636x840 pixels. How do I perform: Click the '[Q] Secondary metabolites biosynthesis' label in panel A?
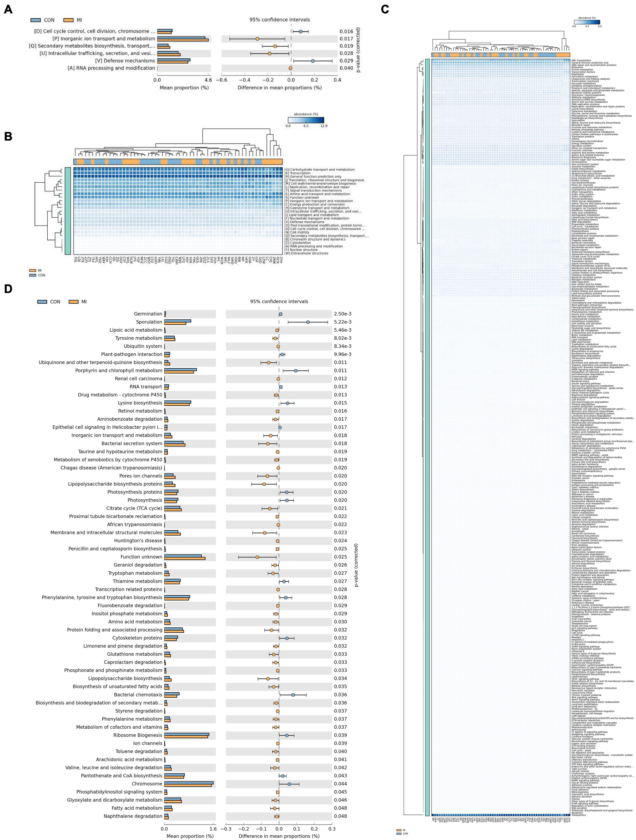92,46
